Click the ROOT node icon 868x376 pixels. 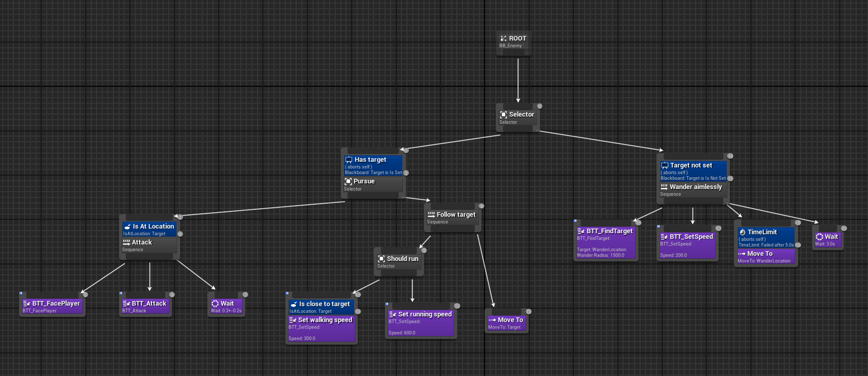click(x=504, y=39)
